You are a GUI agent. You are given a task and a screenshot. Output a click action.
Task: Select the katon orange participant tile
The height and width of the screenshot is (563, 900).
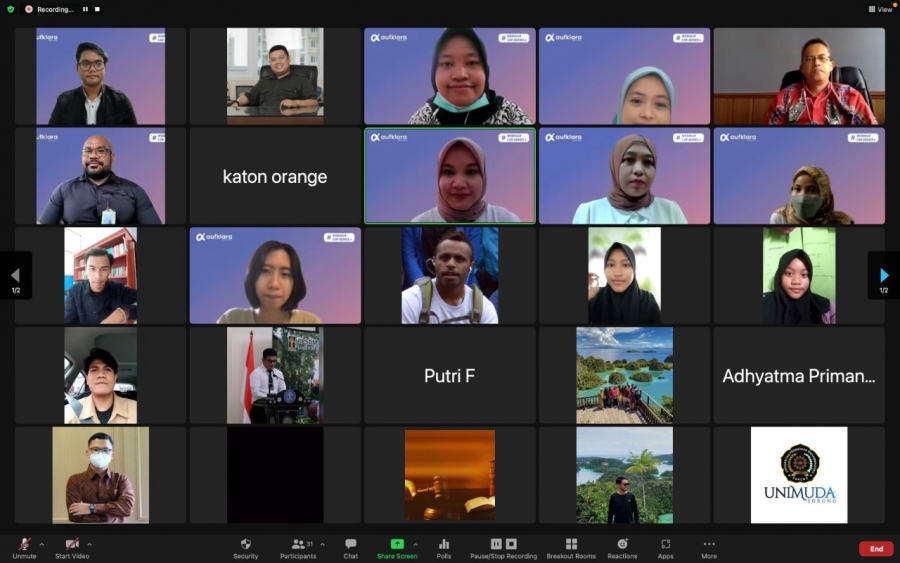(275, 176)
